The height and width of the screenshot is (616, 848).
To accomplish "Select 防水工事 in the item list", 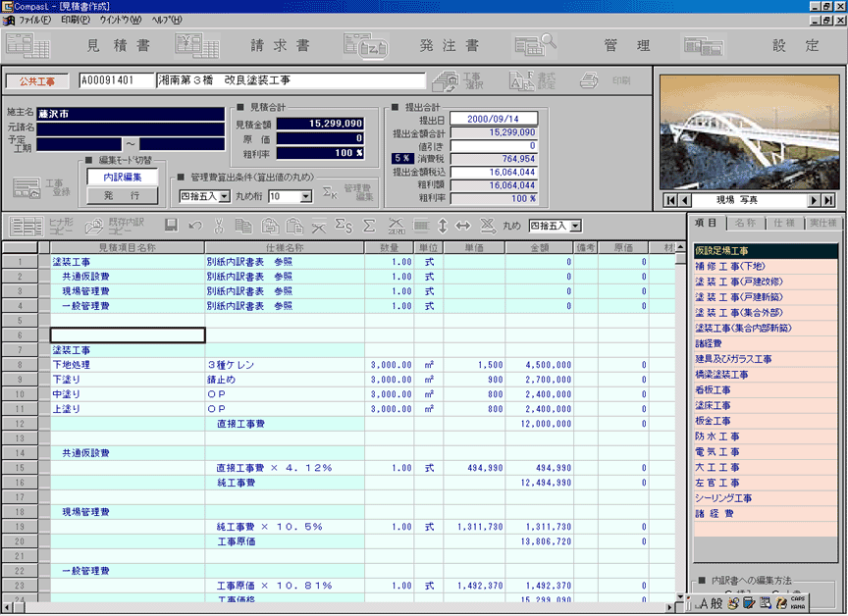I will [766, 436].
